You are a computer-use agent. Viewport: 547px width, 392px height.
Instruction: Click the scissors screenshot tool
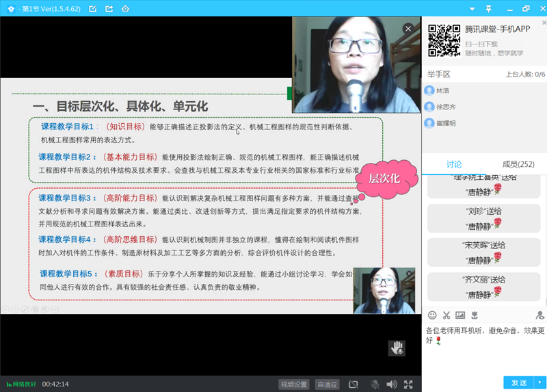point(446,315)
